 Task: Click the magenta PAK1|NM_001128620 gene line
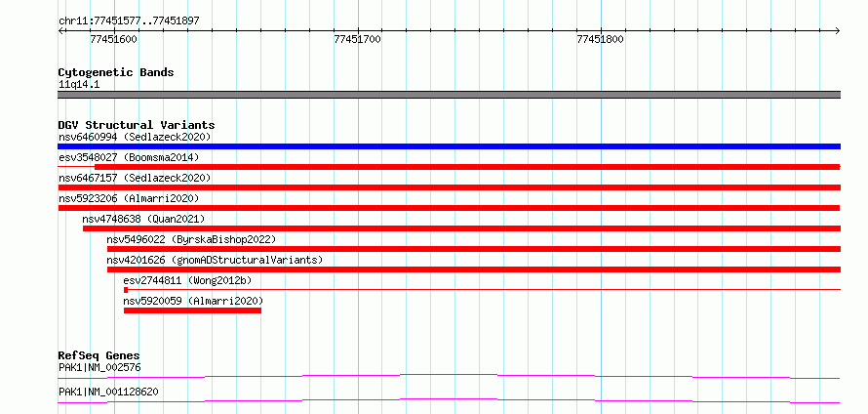coord(449,400)
